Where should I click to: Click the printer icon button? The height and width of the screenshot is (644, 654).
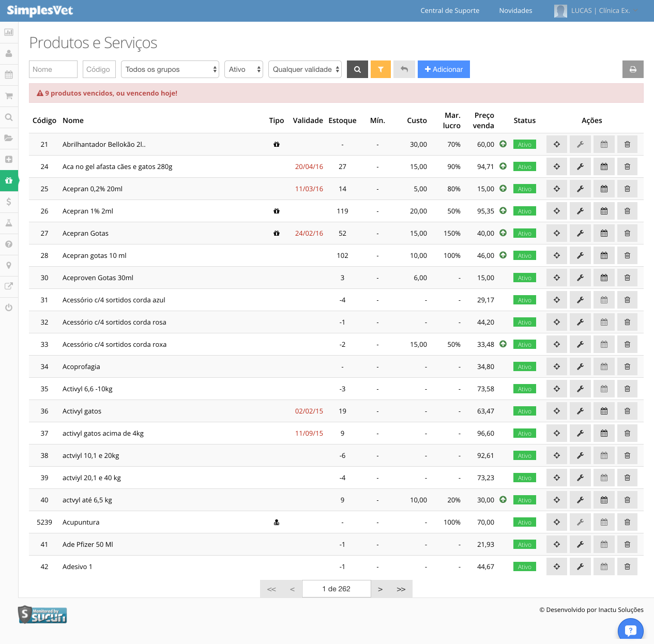(633, 69)
